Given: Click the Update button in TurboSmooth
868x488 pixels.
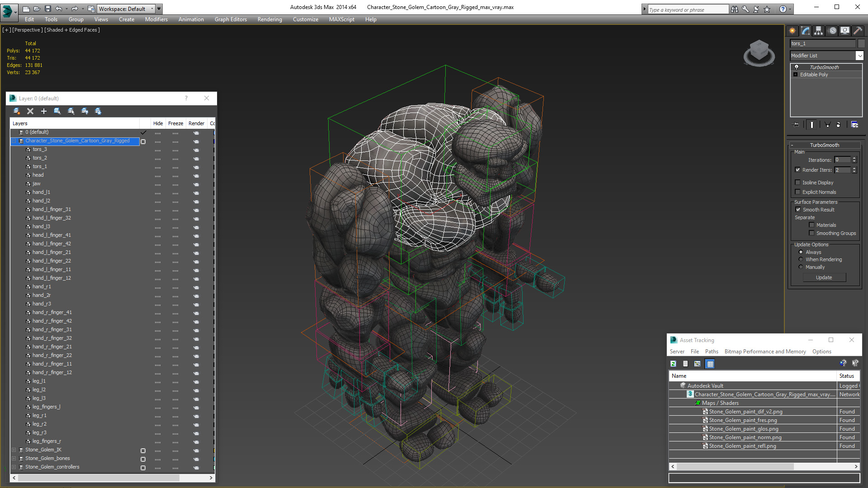Looking at the screenshot, I should click(x=824, y=277).
